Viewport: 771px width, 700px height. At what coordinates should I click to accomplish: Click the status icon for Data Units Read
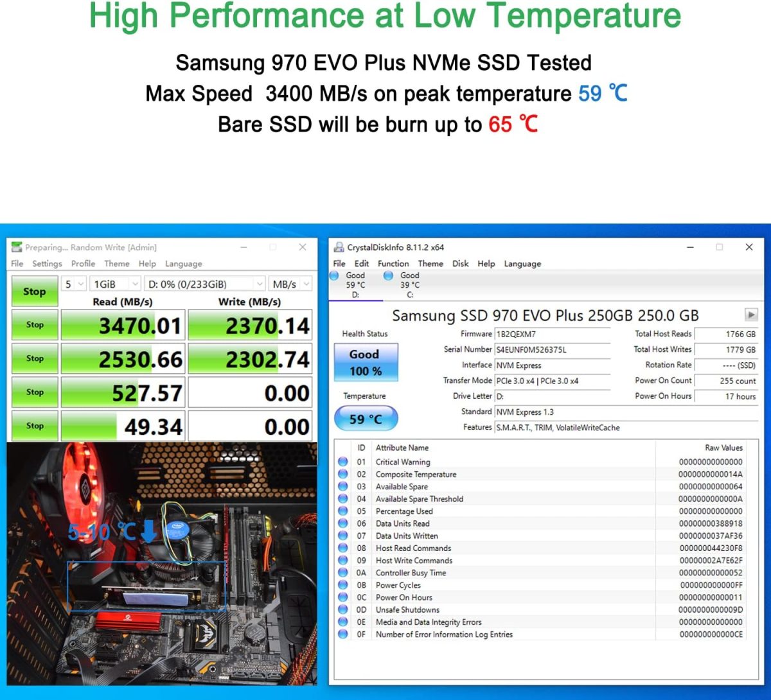[x=343, y=523]
